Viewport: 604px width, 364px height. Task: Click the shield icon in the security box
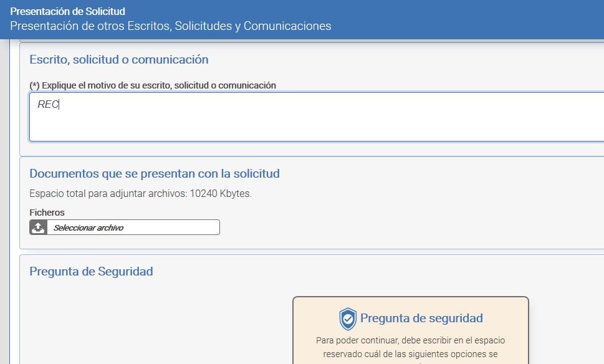[348, 318]
